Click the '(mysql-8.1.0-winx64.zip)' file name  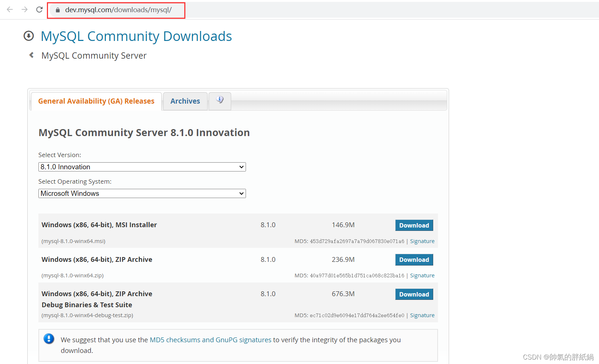coord(72,275)
